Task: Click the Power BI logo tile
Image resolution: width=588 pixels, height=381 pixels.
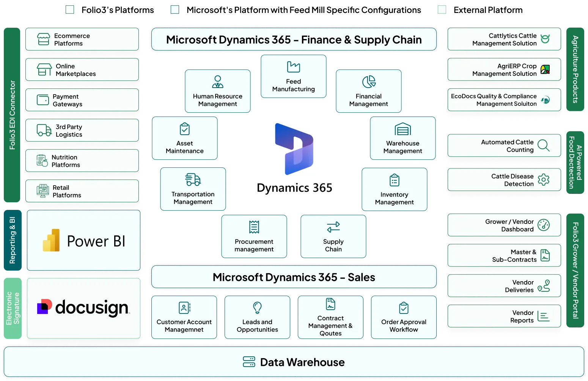Action: coord(83,241)
